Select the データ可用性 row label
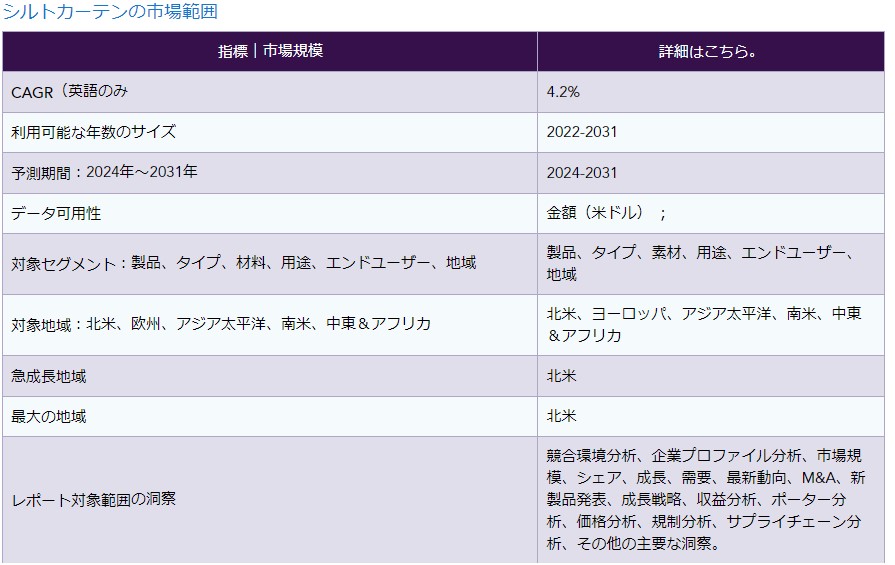895x565 pixels. pos(56,214)
